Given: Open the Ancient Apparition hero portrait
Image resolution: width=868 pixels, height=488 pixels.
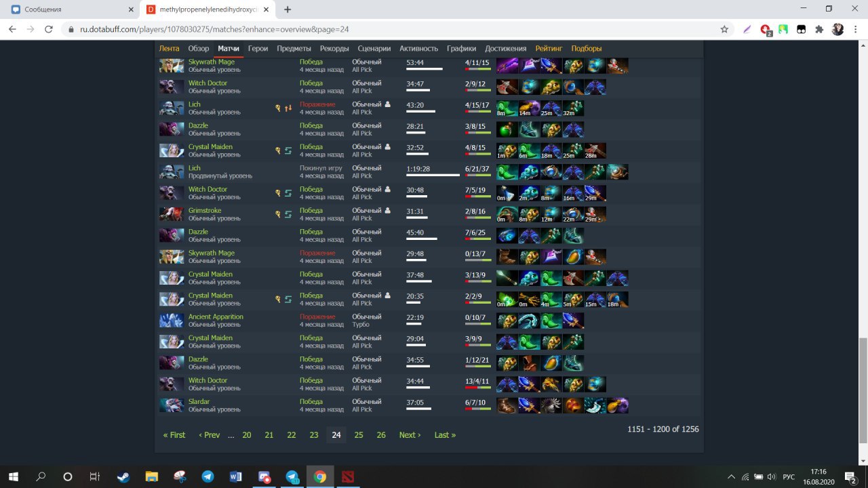Looking at the screenshot, I should point(172,321).
